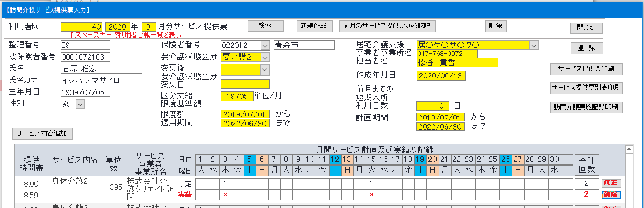Click 計画期間 end date 2022/06/30

point(441,126)
